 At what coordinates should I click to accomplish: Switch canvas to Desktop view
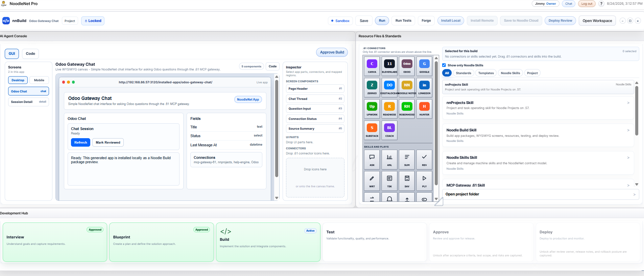[18, 80]
